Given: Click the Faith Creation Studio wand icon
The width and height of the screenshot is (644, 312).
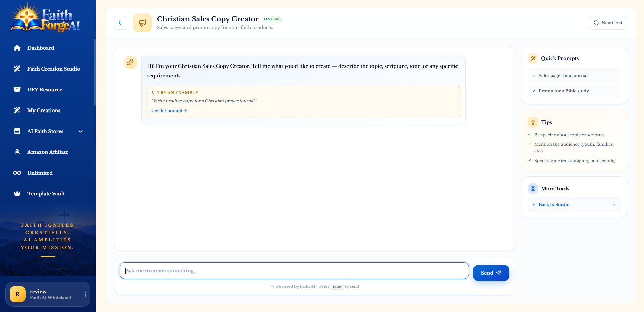Looking at the screenshot, I should (x=17, y=69).
